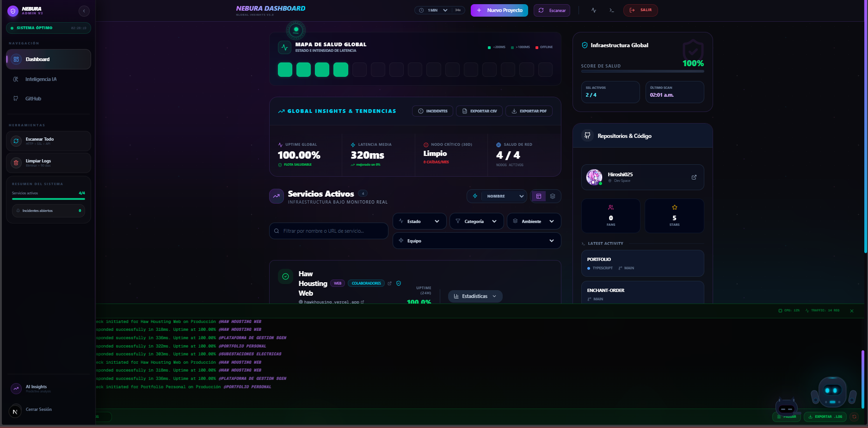Toggle the lightning quick-sort button
This screenshot has width=868, height=428.
(475, 196)
